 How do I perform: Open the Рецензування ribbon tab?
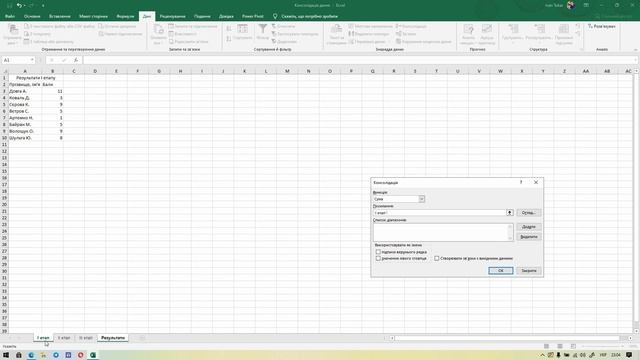coord(173,16)
